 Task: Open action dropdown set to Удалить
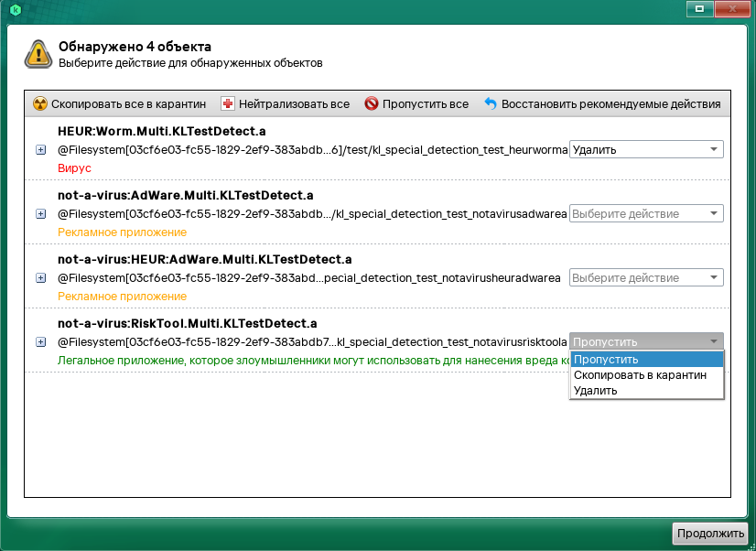pyautogui.click(x=646, y=150)
